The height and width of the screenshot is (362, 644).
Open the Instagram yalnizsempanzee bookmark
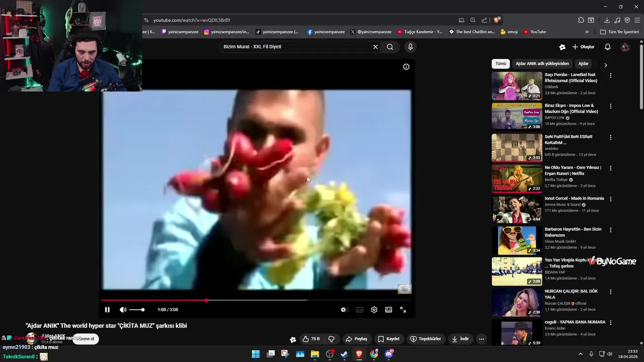pos(226,32)
